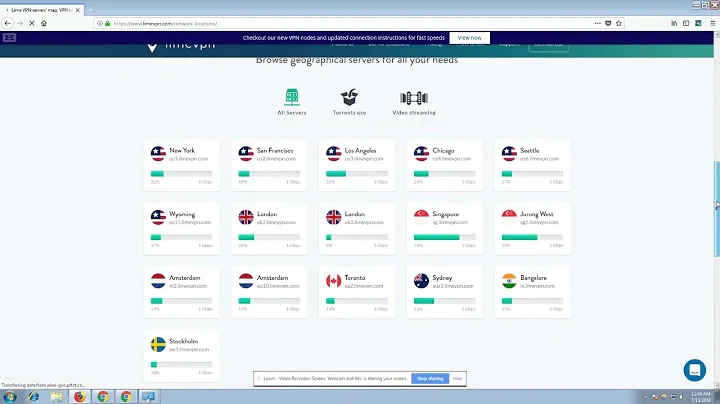Open the live chat widget
Image resolution: width=720 pixels, height=404 pixels.
click(x=694, y=370)
